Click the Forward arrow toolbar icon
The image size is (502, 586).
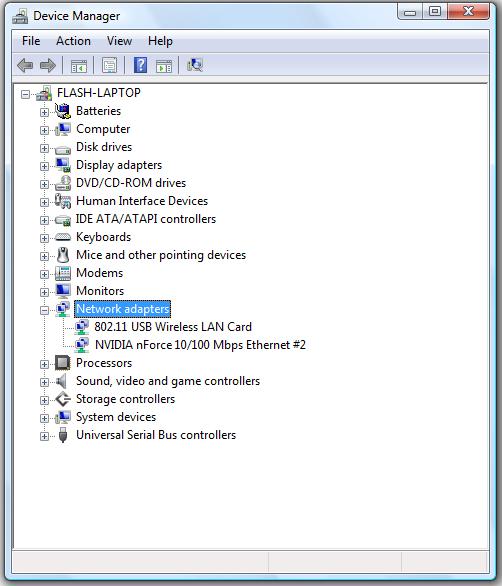pyautogui.click(x=47, y=66)
